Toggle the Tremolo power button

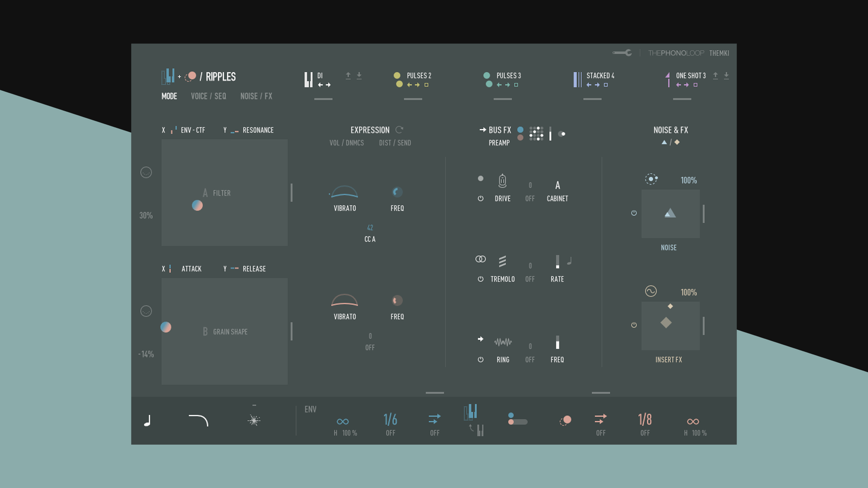(481, 279)
